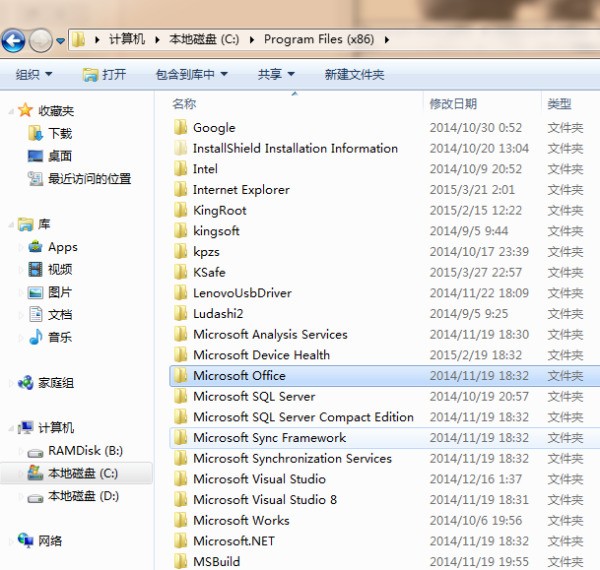600x570 pixels.
Task: Select the MSBuild folder
Action: point(217,562)
